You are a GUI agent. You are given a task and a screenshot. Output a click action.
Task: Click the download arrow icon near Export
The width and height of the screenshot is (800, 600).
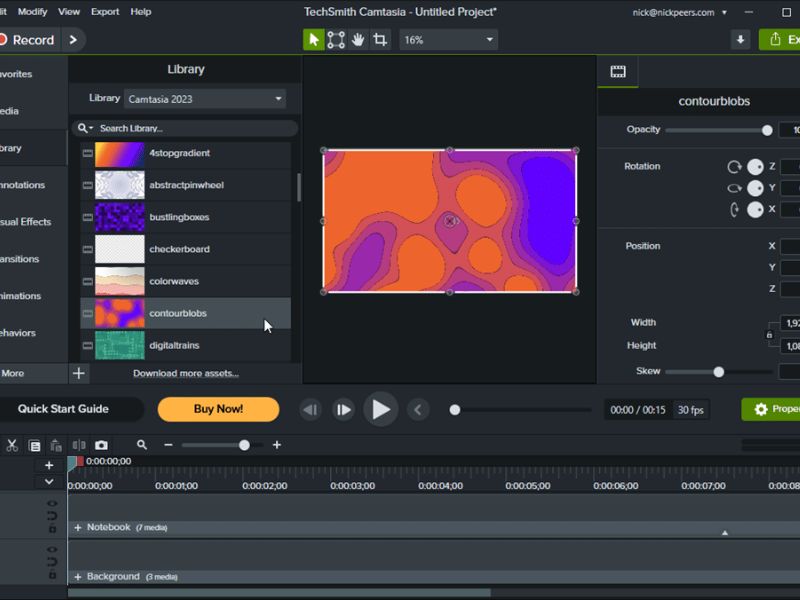(740, 40)
